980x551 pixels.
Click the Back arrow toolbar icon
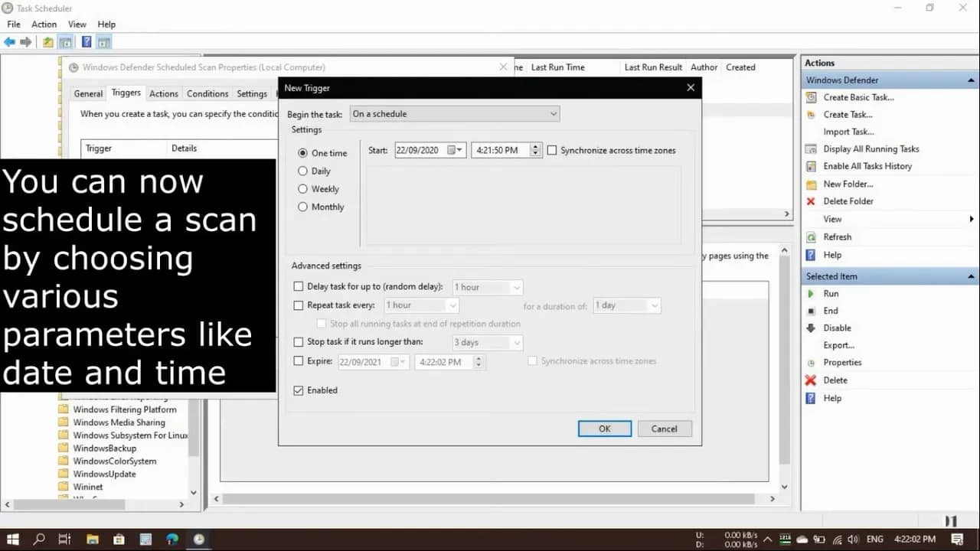9,42
